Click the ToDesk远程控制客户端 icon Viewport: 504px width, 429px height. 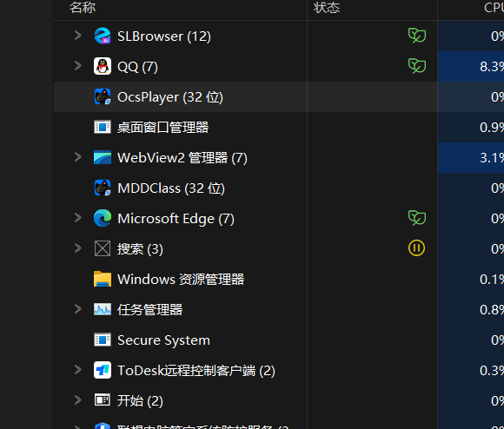click(103, 370)
